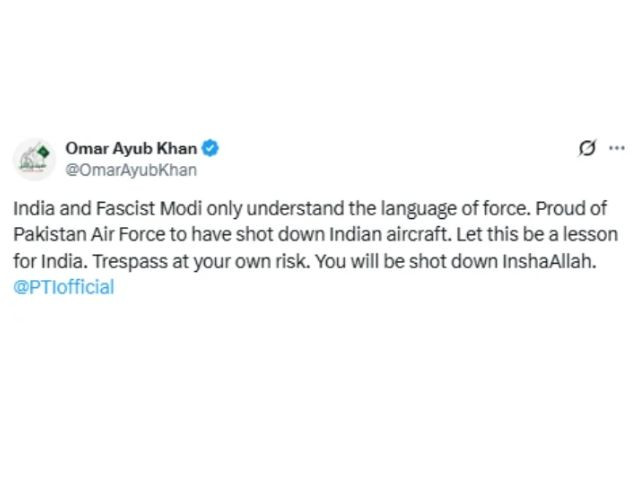
Task: Open the Grok explain-post icon
Action: click(587, 148)
